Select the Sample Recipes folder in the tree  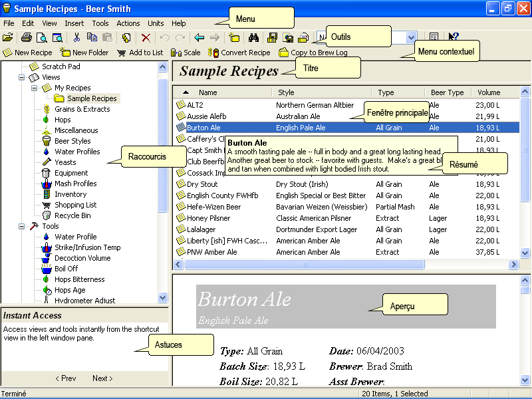tap(92, 98)
